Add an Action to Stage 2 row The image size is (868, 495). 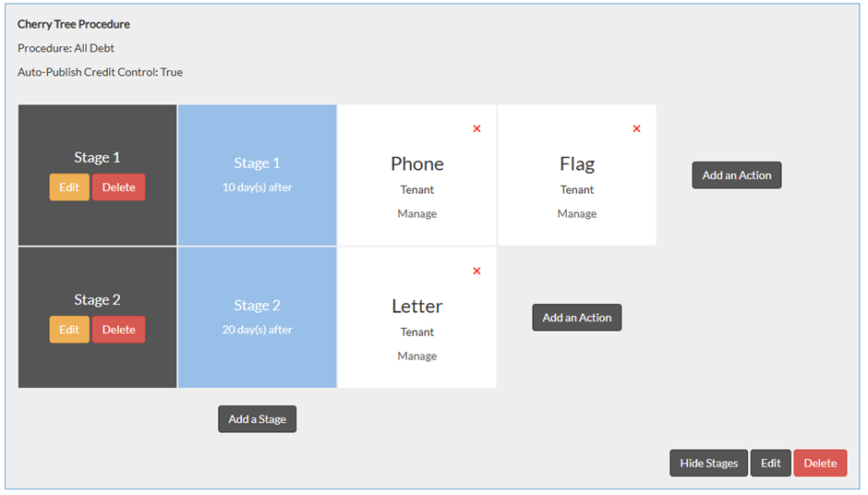pos(577,318)
